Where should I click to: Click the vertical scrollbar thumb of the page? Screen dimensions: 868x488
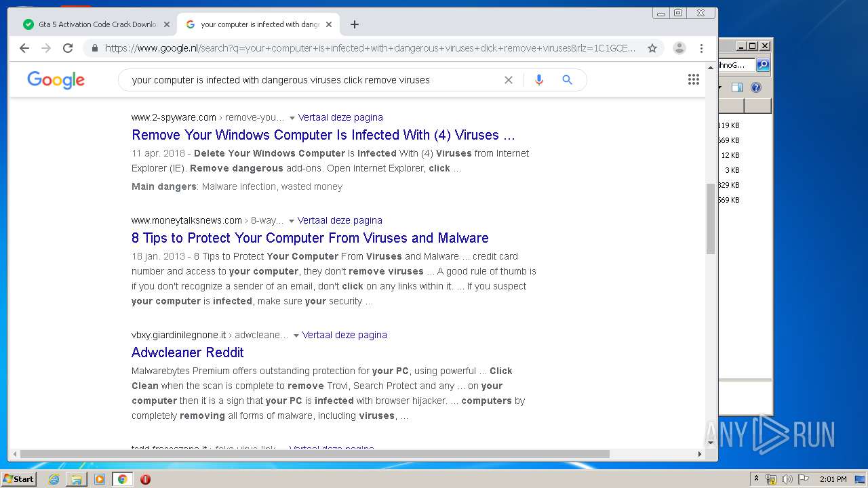711,219
